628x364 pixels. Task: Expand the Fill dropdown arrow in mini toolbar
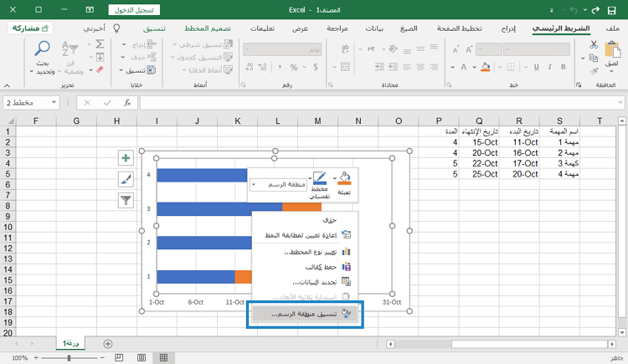click(333, 178)
